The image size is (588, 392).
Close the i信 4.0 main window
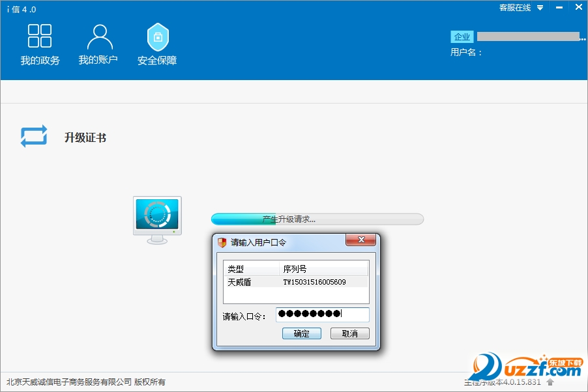tap(579, 7)
